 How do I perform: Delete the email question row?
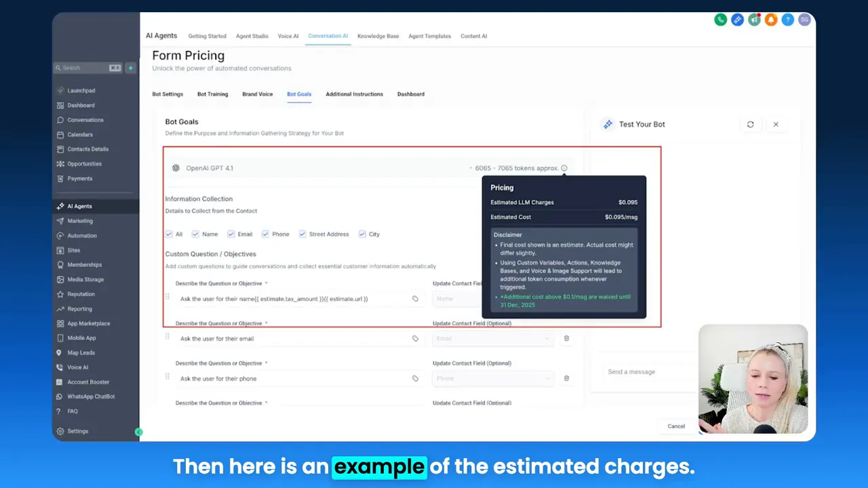coord(566,339)
